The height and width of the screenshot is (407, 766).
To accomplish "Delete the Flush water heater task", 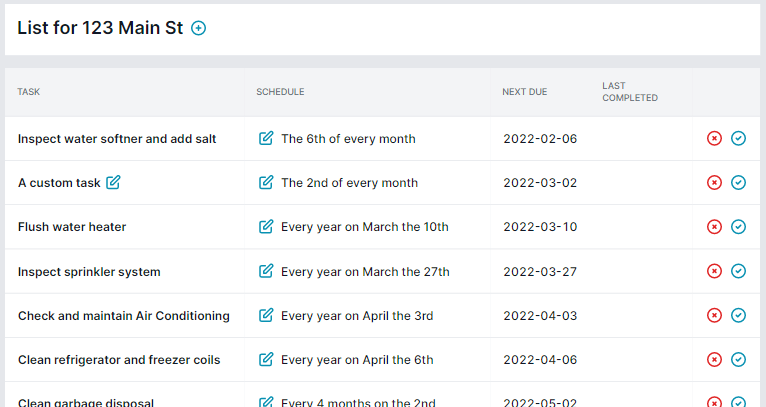I will tap(714, 227).
